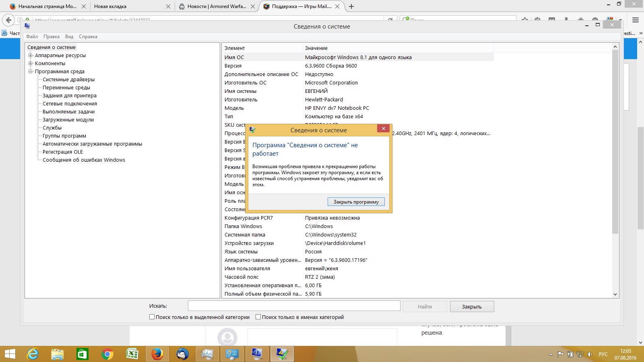Open the Windows Store taskbar icon
Image resolution: width=644 pixels, height=362 pixels.
[83, 354]
